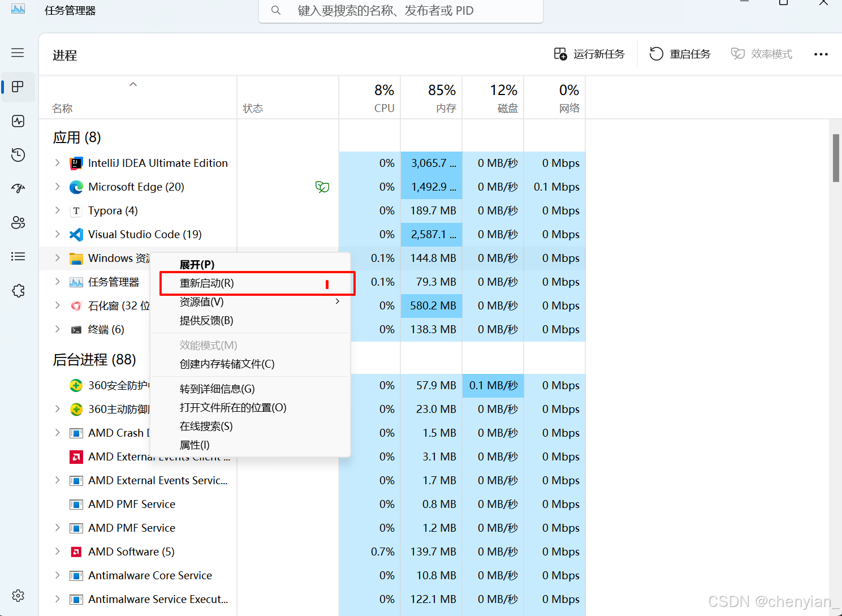Click the 580.2 MB memory cell
The width and height of the screenshot is (842, 616).
(x=431, y=306)
